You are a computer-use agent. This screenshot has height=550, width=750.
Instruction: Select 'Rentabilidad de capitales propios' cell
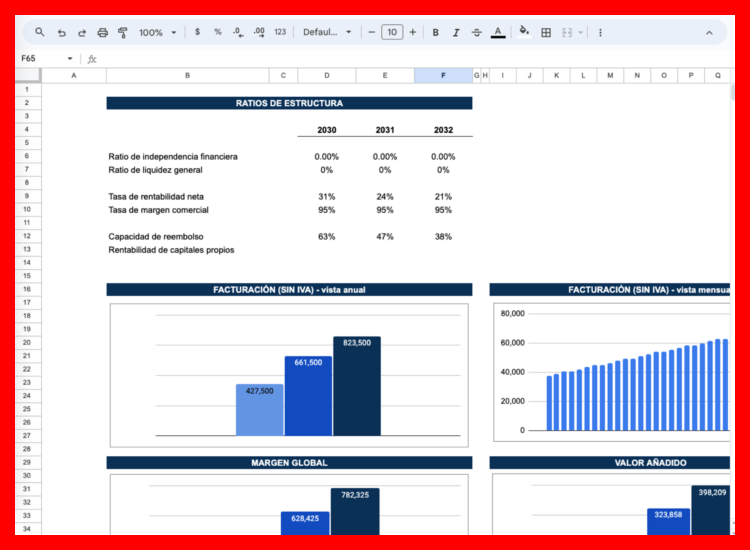pyautogui.click(x=188, y=250)
